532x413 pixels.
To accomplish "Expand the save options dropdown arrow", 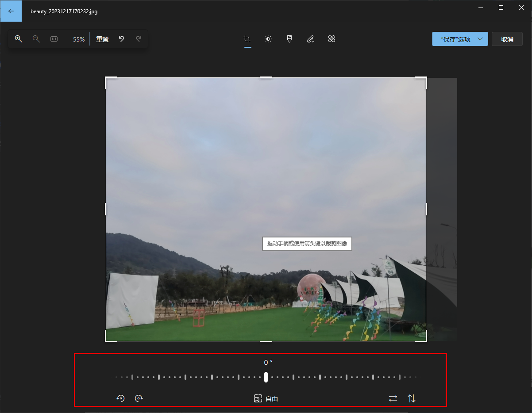I will [x=480, y=39].
